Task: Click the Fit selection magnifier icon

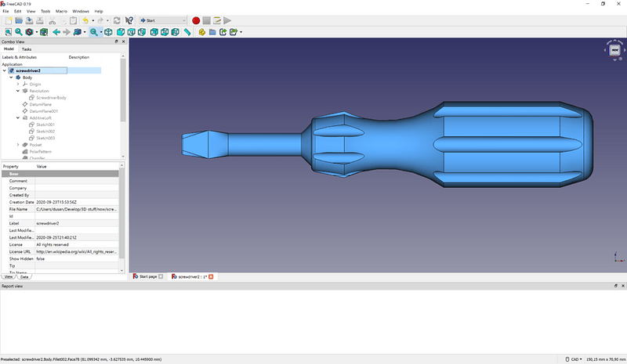Action: point(19,32)
